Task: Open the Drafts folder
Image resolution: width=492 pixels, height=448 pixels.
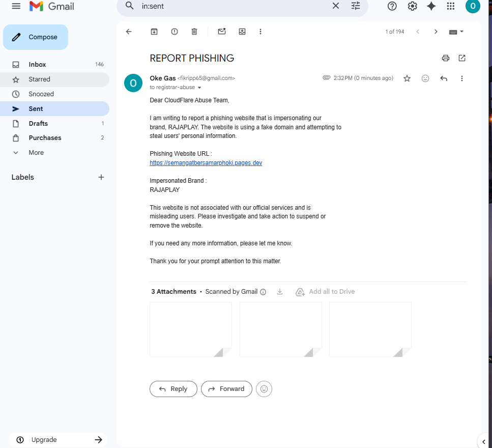Action: point(54,123)
